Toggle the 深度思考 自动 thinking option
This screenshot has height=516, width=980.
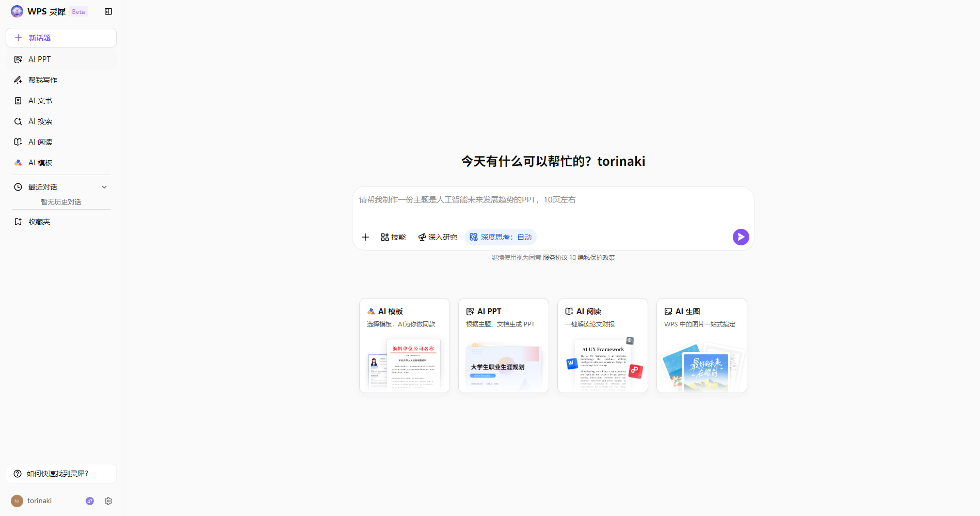[x=501, y=237]
